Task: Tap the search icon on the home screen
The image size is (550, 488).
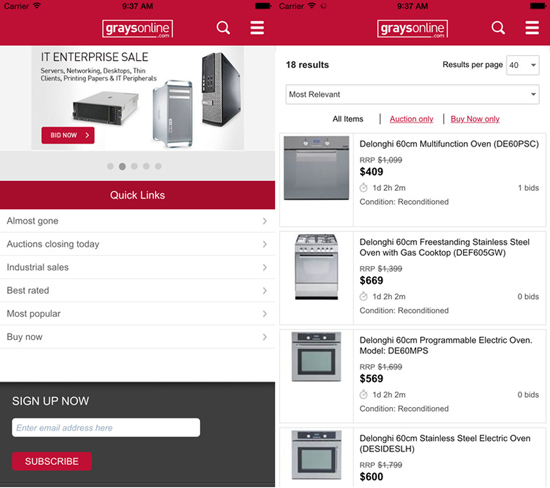Action: pos(223,28)
